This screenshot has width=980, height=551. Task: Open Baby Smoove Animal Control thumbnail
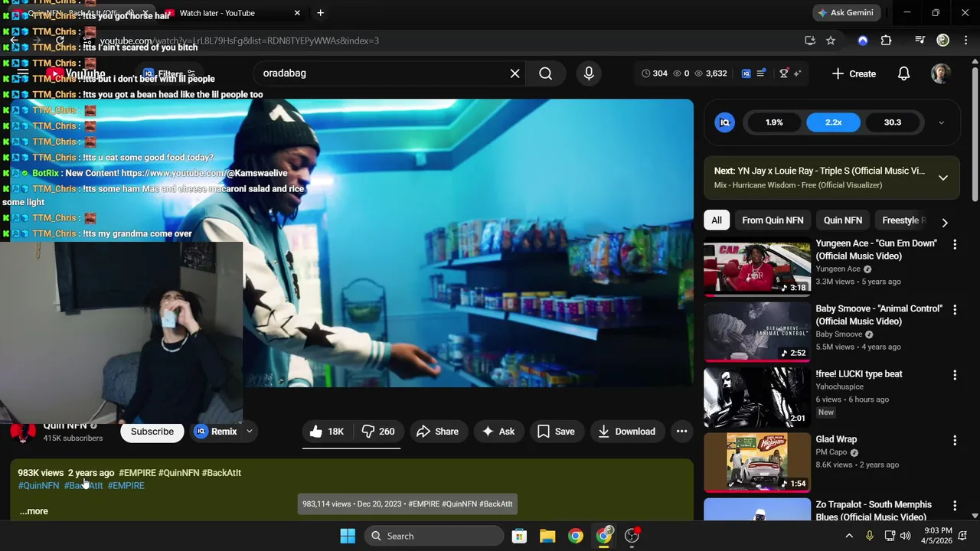756,332
